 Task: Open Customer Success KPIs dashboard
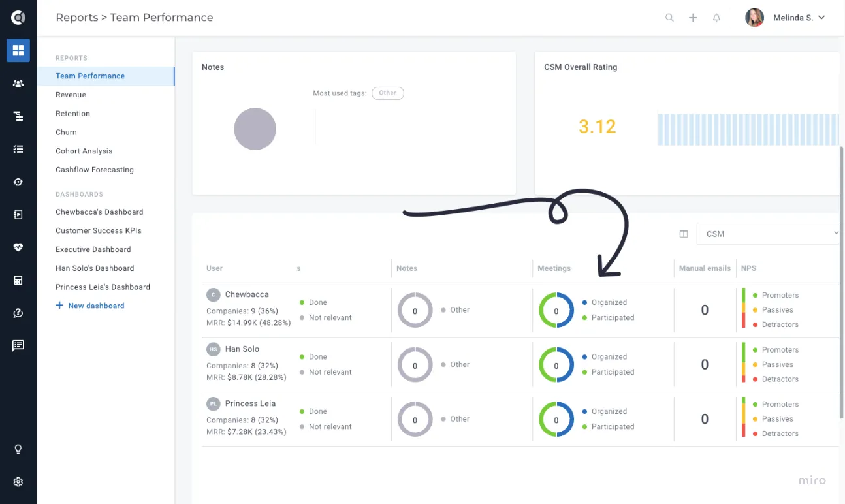99,230
